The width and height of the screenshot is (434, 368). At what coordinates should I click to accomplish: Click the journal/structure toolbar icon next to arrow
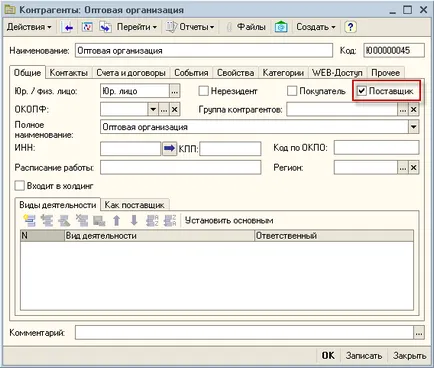coord(87,27)
